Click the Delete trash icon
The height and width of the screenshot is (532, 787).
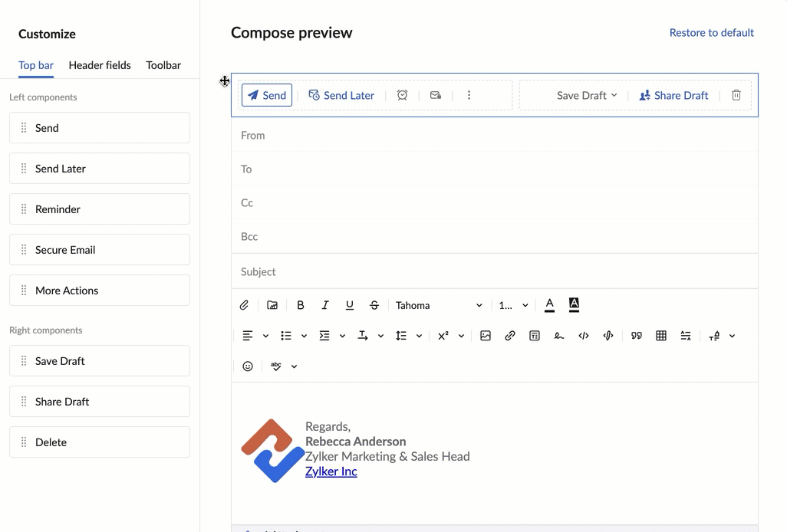736,94
